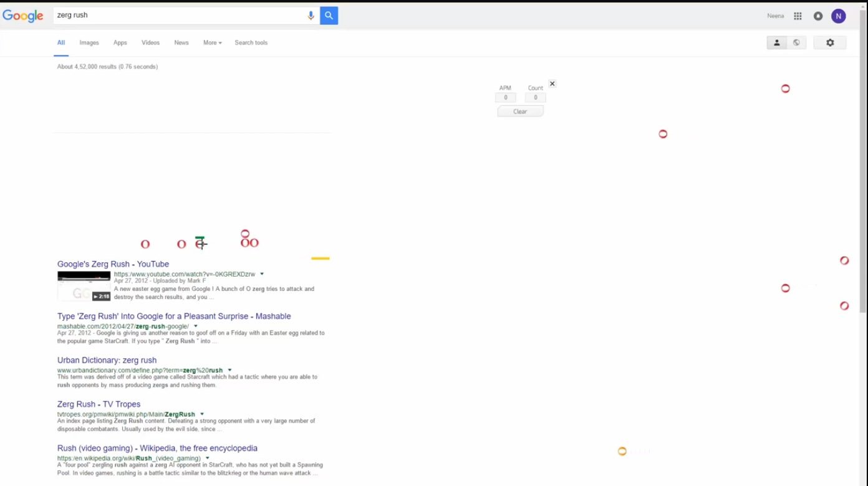Open the settings gear icon
This screenshot has height=486, width=868.
click(x=829, y=42)
